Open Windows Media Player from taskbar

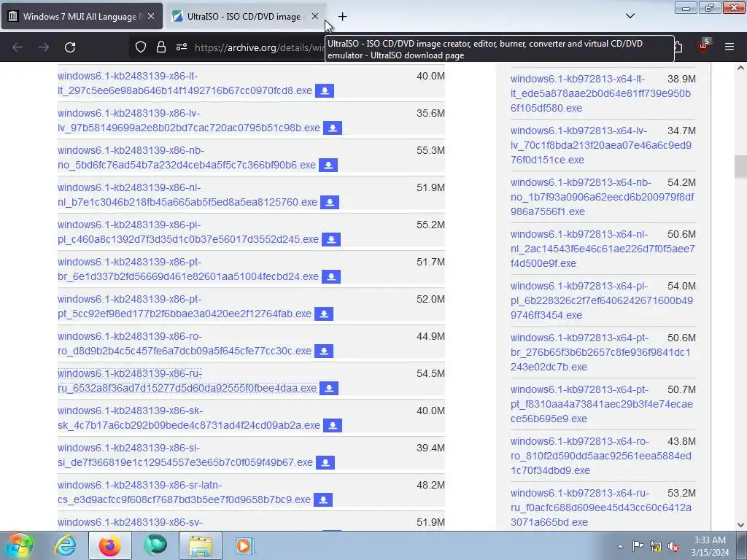tap(245, 545)
